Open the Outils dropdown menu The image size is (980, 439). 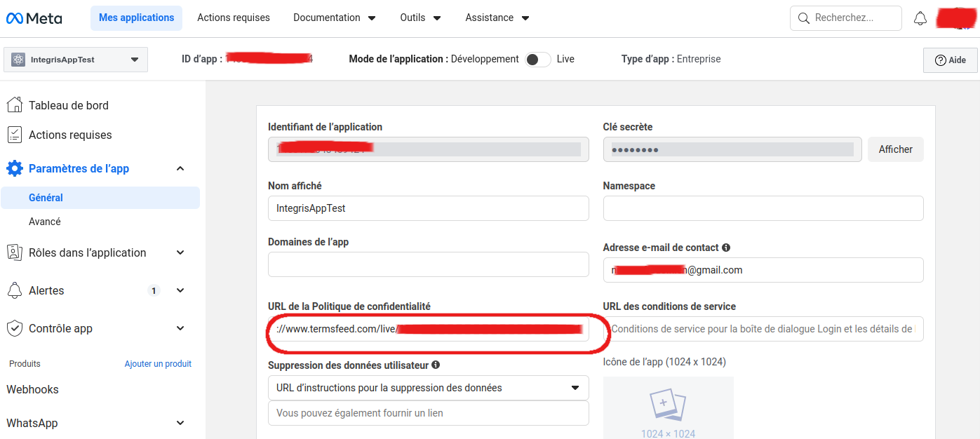click(x=421, y=18)
